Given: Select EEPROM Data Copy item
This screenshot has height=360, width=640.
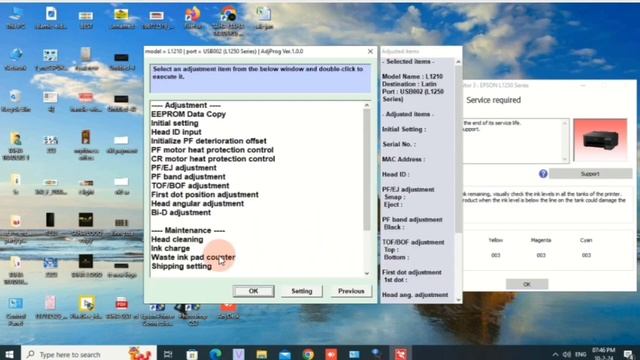Looking at the screenshot, I should click(x=188, y=114).
